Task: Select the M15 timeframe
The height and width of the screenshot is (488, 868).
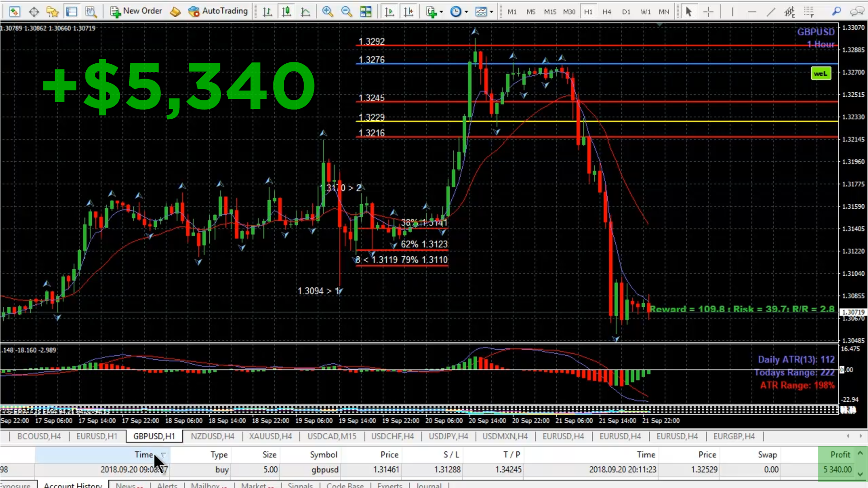Action: [550, 12]
